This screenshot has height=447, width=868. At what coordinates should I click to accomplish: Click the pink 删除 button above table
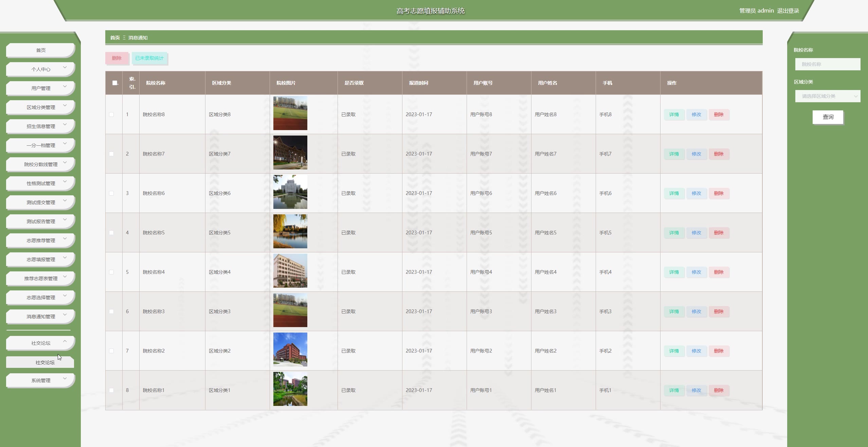(x=116, y=58)
